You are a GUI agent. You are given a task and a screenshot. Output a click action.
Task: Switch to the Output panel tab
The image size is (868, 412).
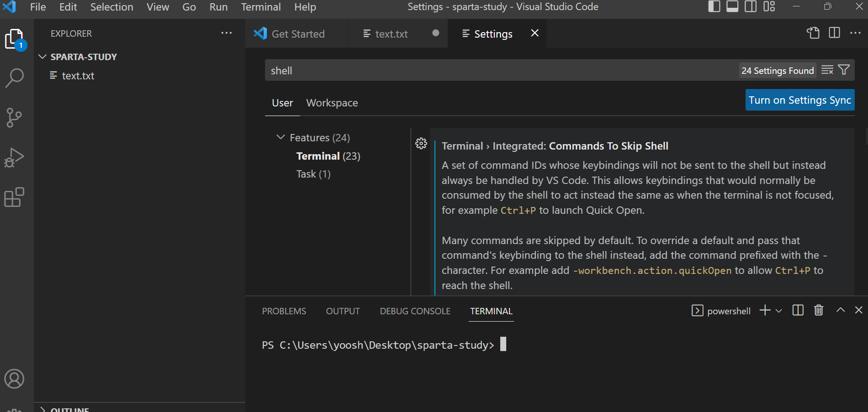[343, 311]
